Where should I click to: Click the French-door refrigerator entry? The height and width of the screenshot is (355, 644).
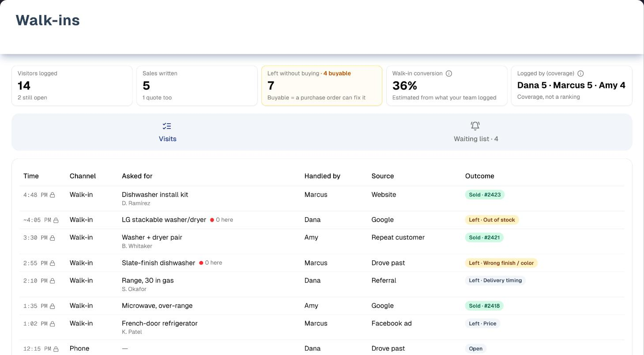click(x=160, y=324)
